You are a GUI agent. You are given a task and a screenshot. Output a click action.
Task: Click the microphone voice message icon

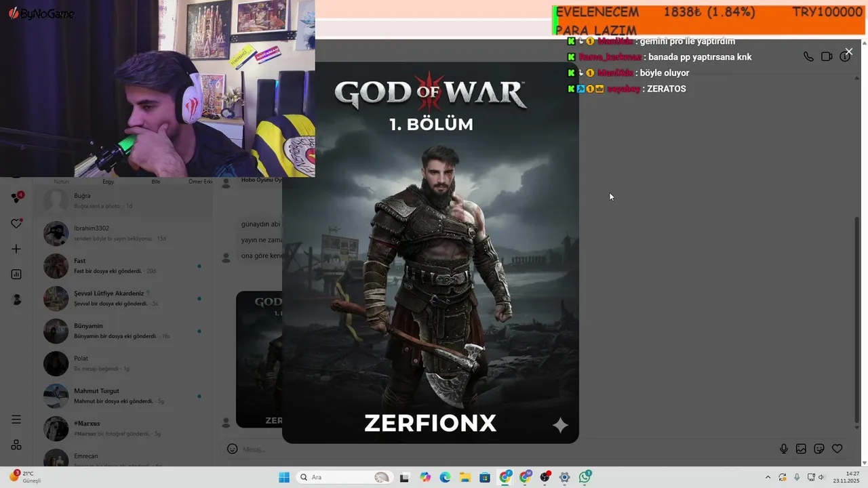pos(784,449)
